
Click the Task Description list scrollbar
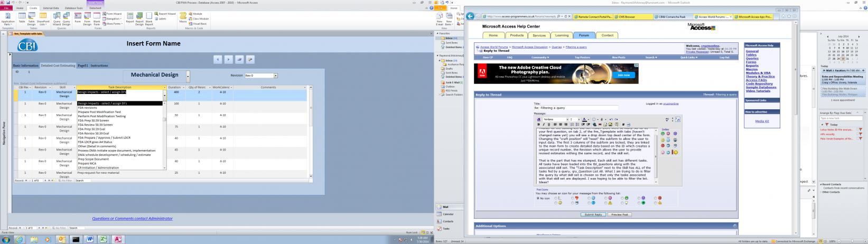click(164, 135)
